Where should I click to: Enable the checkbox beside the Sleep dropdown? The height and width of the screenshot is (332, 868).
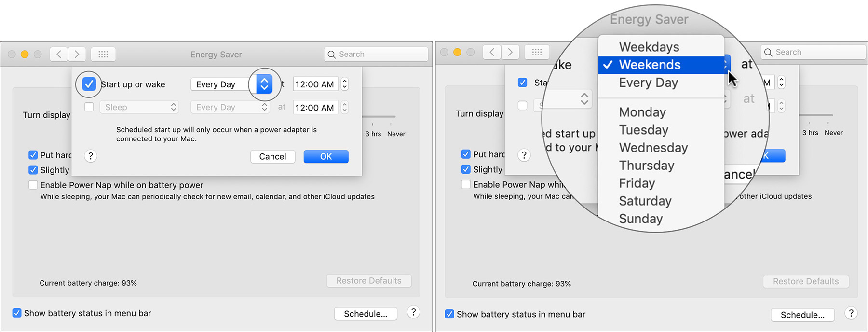click(89, 107)
